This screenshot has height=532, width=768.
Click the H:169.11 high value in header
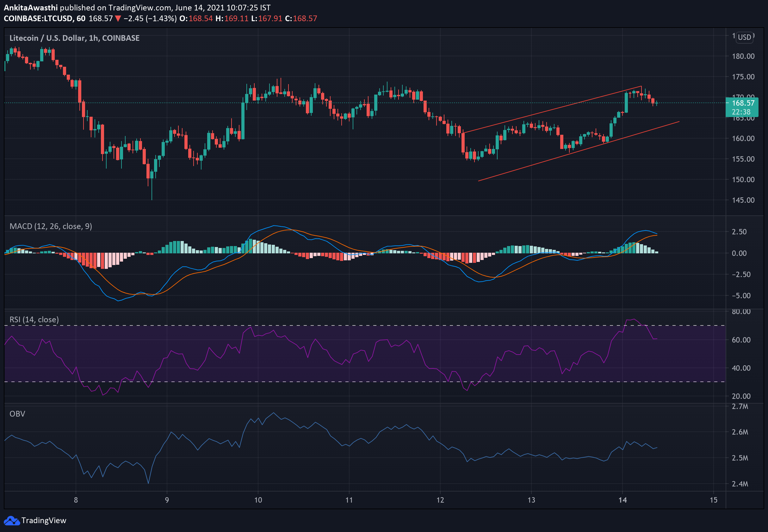tap(232, 18)
